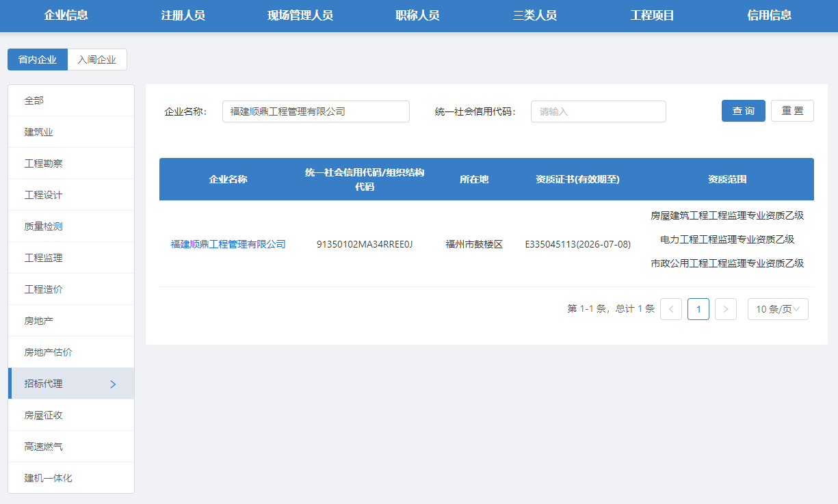This screenshot has height=504, width=838.
Task: Choose 建机一体化 in the sidebar
Action: click(49, 478)
